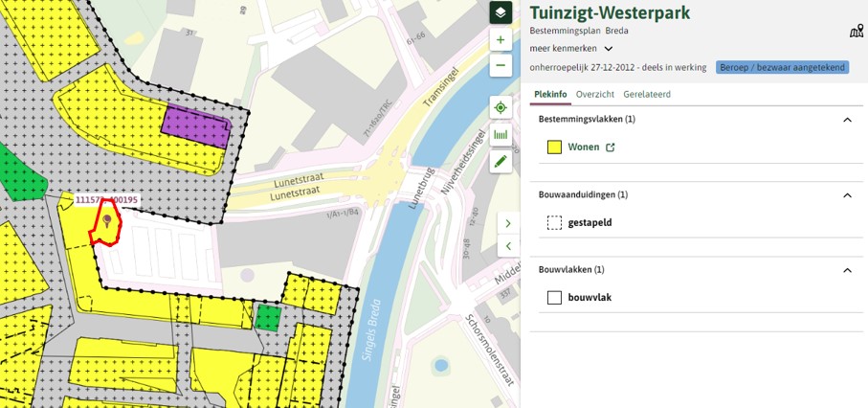Switch to the Plekinfo tab
The width and height of the screenshot is (868, 408).
(x=550, y=94)
